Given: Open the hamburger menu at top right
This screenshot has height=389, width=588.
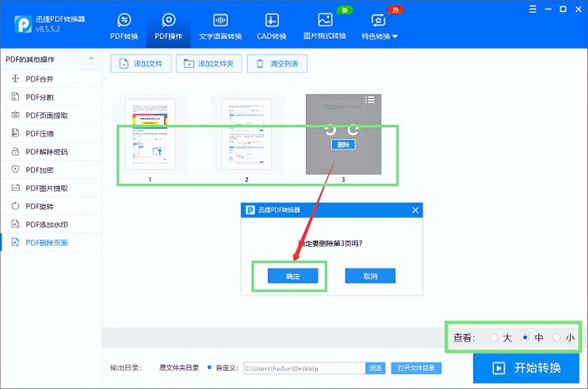Looking at the screenshot, I should click(x=532, y=9).
